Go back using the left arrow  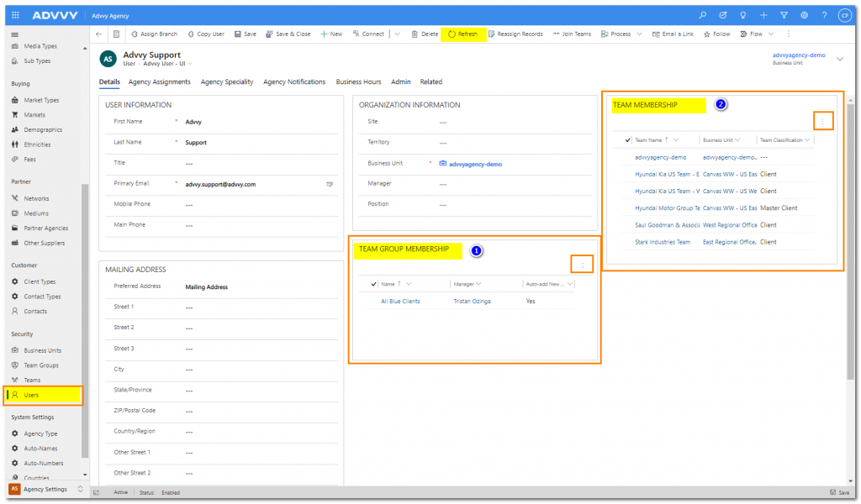(99, 34)
